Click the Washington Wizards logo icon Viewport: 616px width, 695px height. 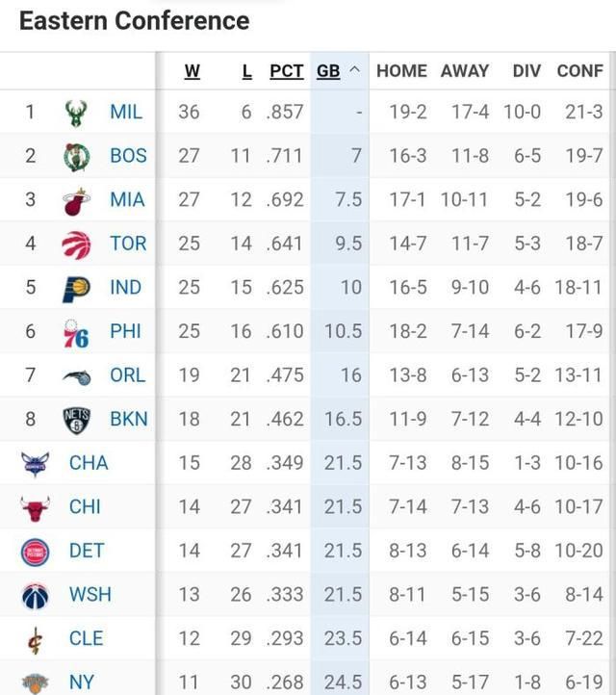coord(36,595)
